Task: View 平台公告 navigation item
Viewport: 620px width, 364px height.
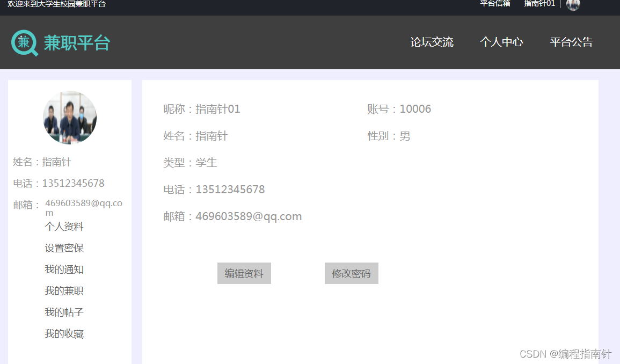Action: click(x=571, y=42)
